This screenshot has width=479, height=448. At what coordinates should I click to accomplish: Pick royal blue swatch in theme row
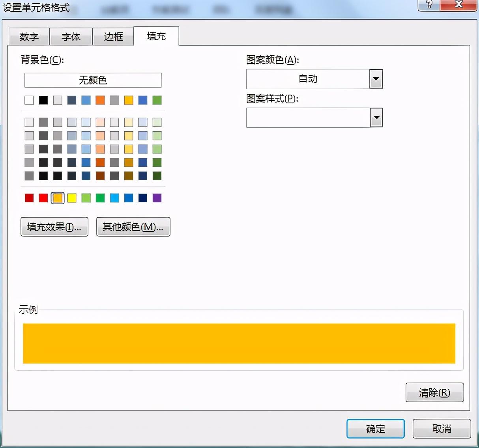tap(143, 100)
